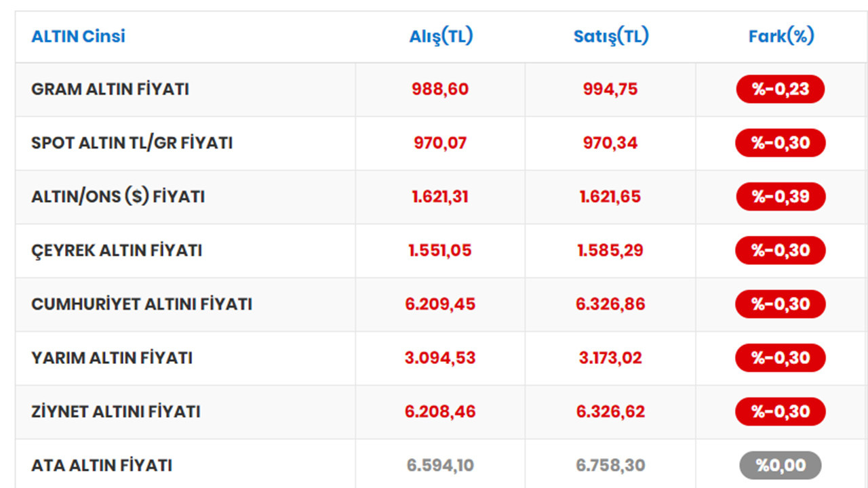Click the red %-0,39 change badge
This screenshot has width=868, height=488.
(x=781, y=197)
